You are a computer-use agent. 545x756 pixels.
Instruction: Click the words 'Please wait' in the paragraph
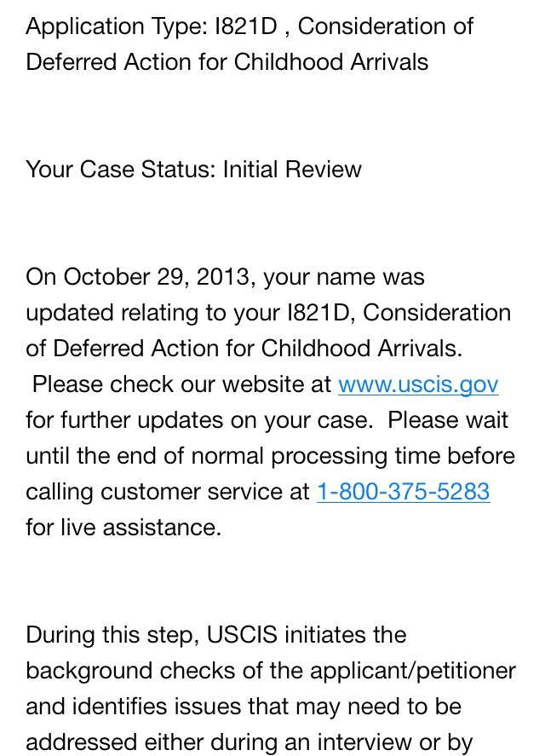tap(448, 420)
